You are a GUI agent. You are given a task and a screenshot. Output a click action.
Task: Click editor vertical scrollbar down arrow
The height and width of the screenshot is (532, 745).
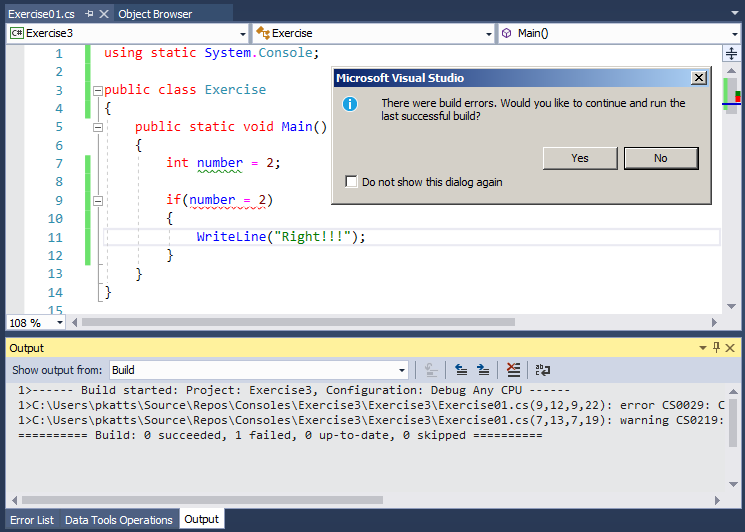(731, 306)
